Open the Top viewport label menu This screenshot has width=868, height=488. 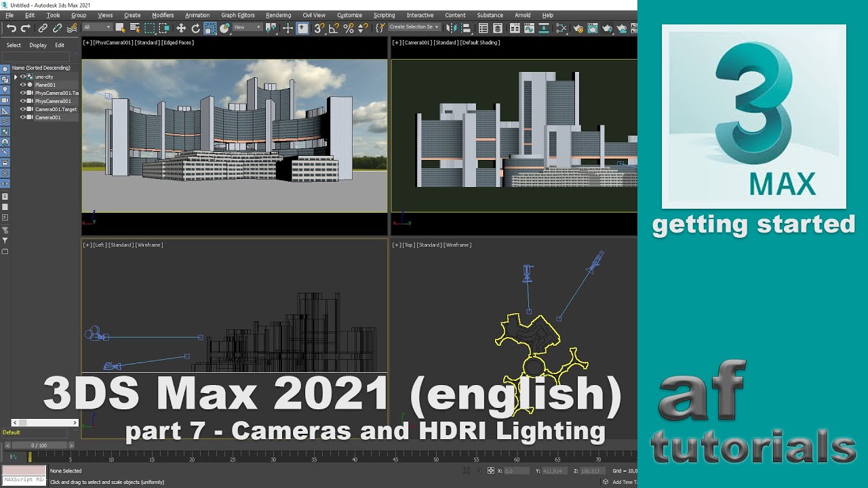pos(408,245)
